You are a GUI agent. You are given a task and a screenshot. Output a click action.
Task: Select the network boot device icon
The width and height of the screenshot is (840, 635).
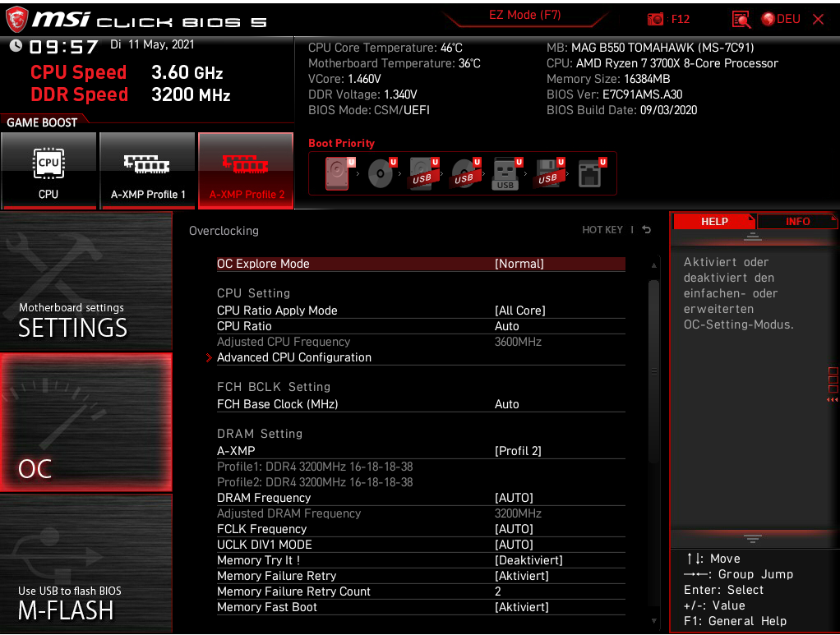[x=592, y=173]
